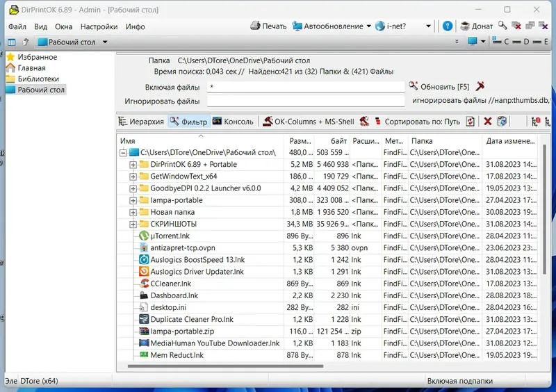Expand GoodbyeDPI 0.2.2 Launcher folder
The width and height of the screenshot is (556, 392).
(x=133, y=189)
